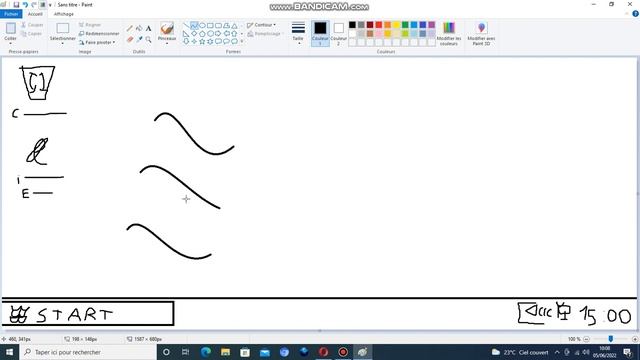Open Quick Access Toolbar customize arrow
Viewport: 640px width, 360px height.
50,5
